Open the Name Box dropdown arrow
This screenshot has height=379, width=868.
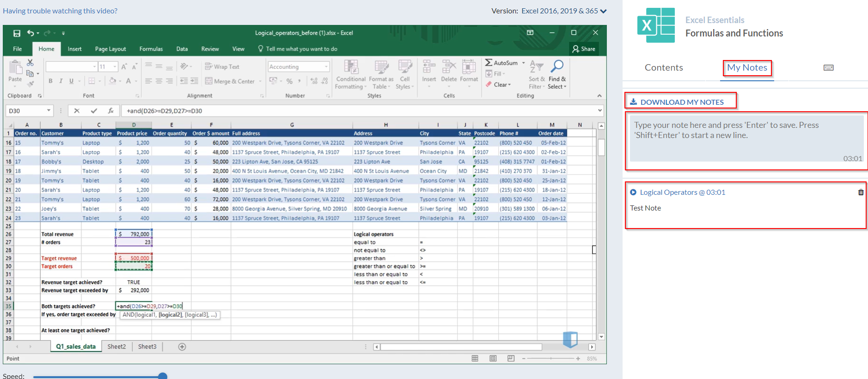[49, 111]
